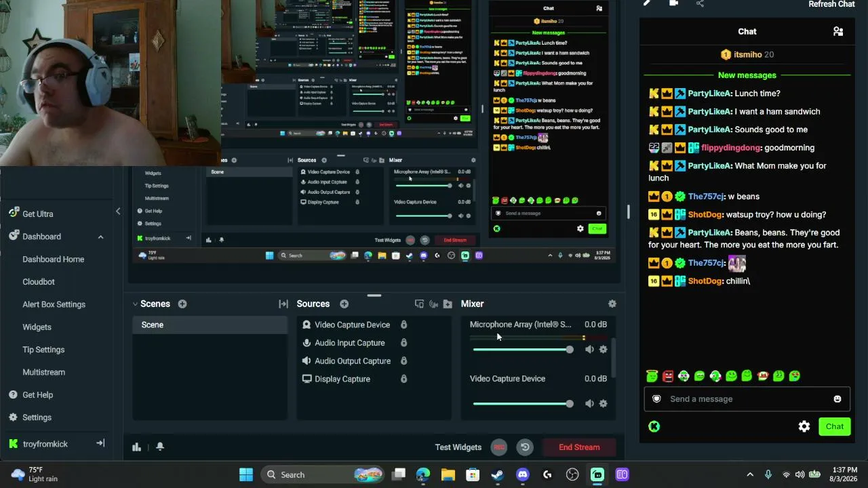
Task: Log out via arrow beside troyfromkick
Action: click(x=100, y=443)
